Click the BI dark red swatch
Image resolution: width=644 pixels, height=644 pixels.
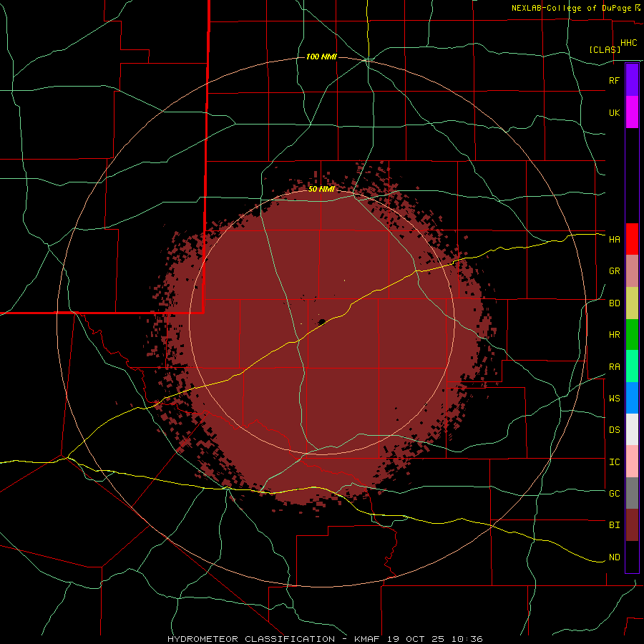tap(632, 525)
